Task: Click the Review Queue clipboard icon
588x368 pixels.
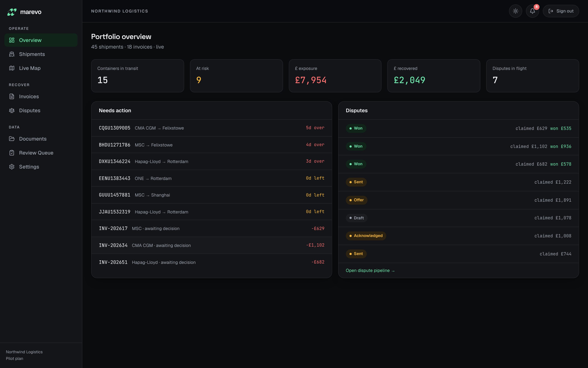Action: (12, 153)
